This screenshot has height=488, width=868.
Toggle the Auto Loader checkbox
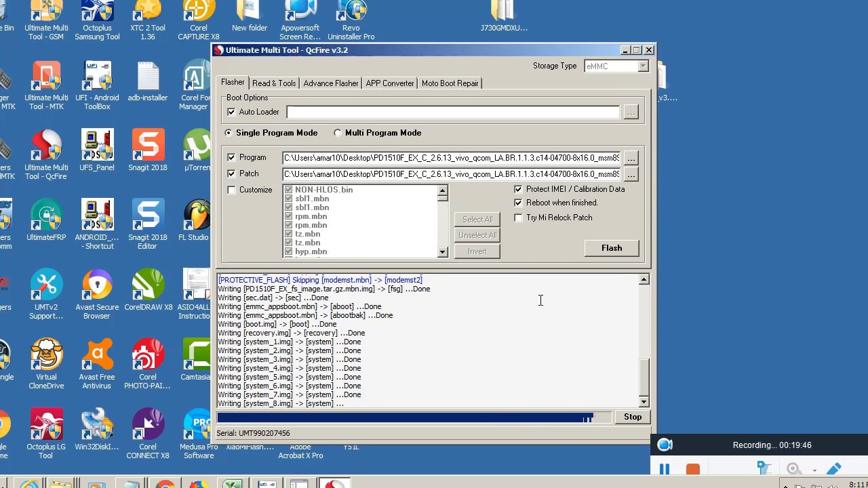tap(231, 112)
